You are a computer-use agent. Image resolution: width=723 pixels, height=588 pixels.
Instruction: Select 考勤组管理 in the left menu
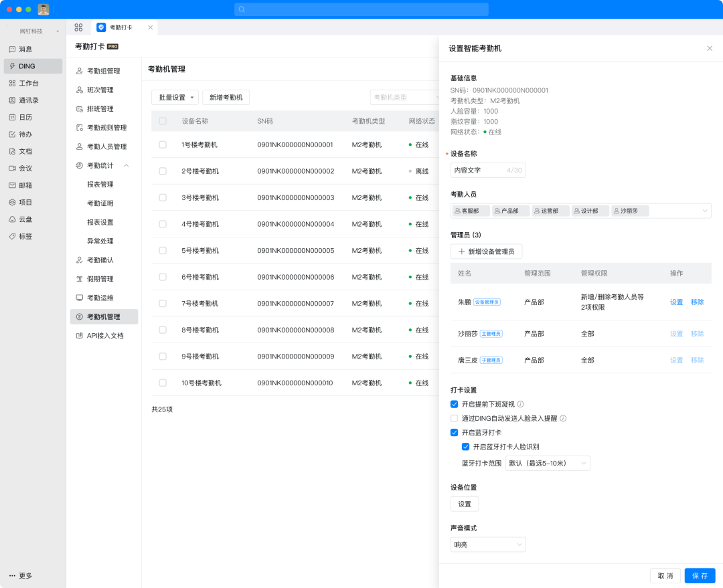coord(103,71)
